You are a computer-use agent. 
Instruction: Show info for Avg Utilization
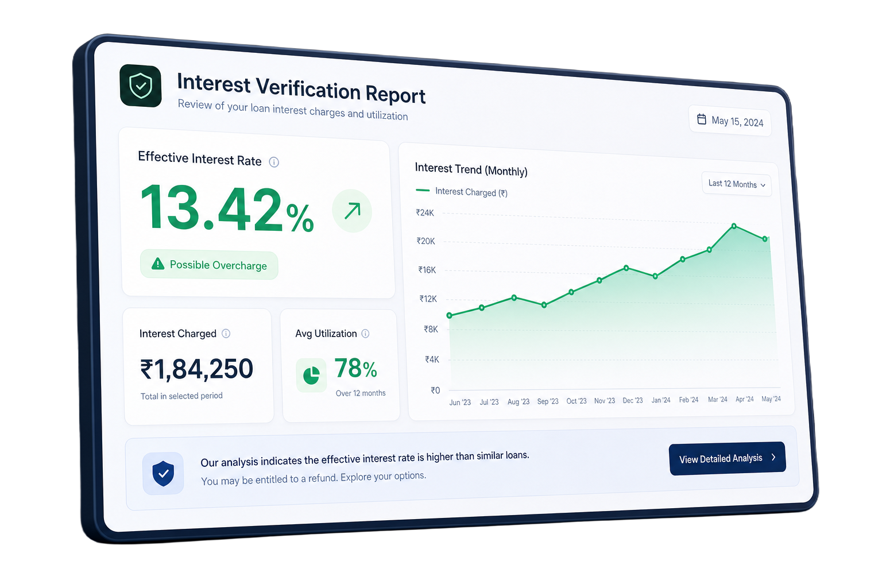366,334
